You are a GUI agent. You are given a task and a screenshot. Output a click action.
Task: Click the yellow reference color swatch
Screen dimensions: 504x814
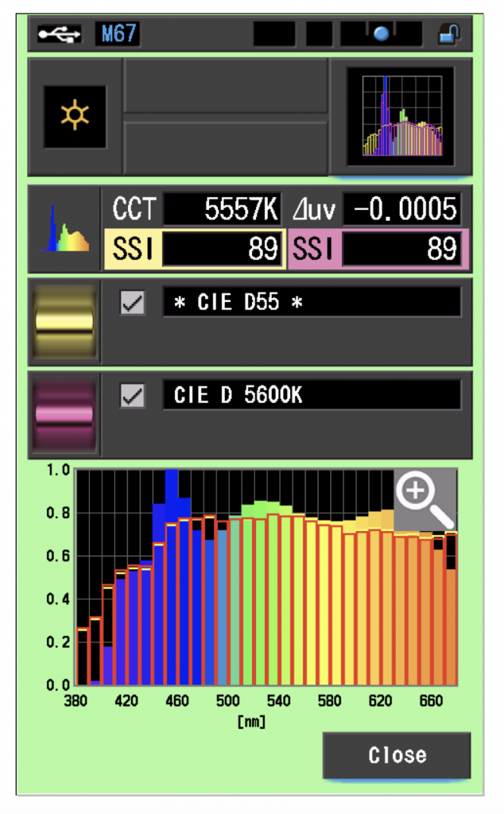pos(64,321)
